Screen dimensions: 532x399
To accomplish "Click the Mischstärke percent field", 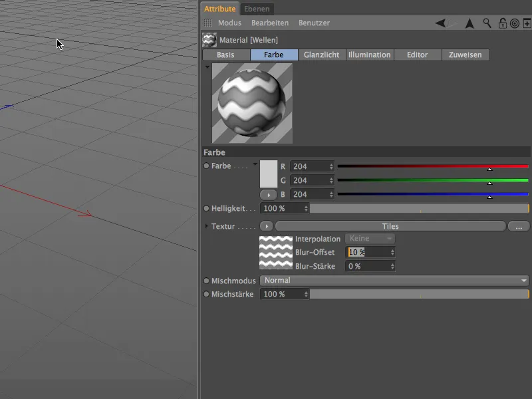I will pyautogui.click(x=282, y=294).
